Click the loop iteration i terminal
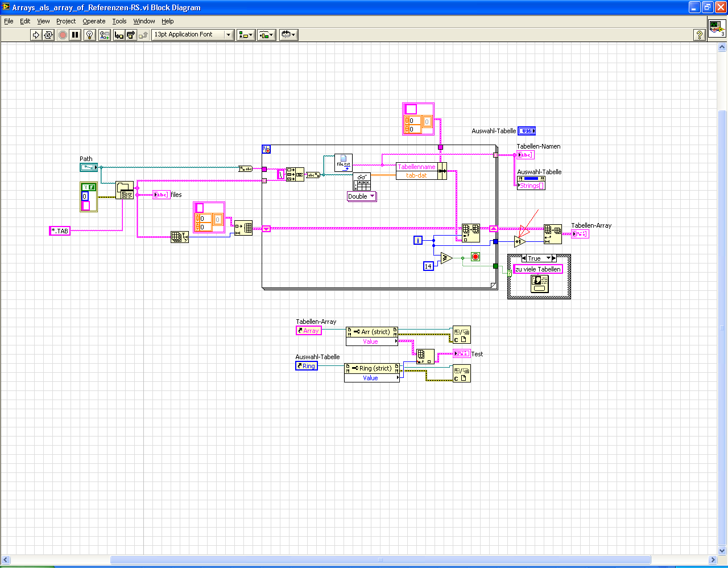 coord(418,241)
